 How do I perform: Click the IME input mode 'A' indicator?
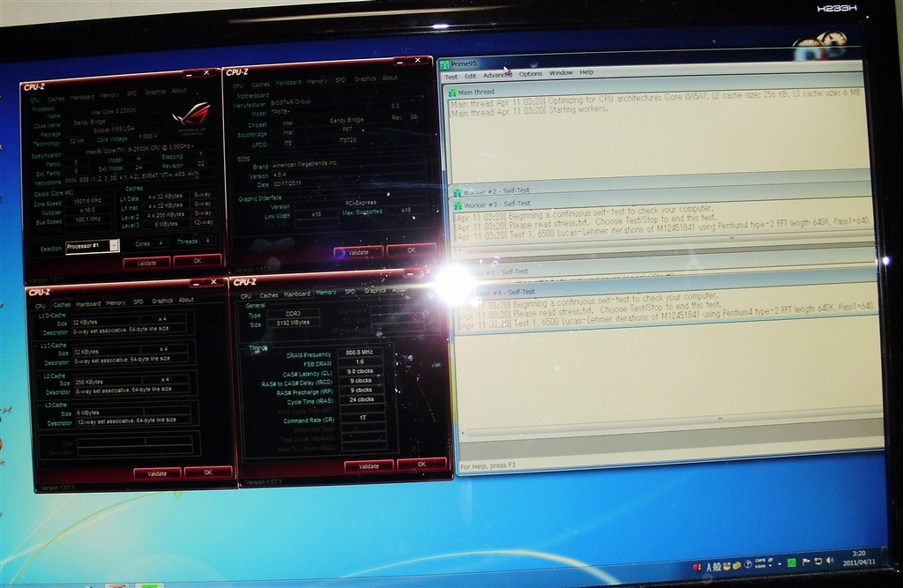click(709, 567)
